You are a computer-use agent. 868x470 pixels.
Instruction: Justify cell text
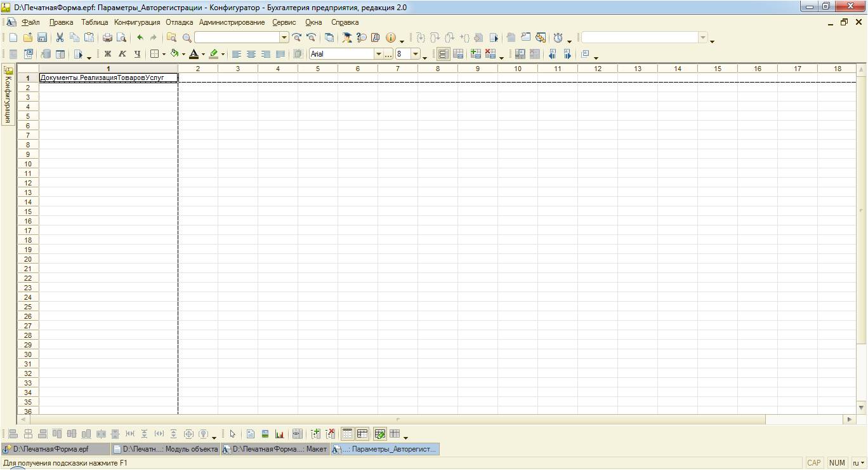tap(280, 55)
